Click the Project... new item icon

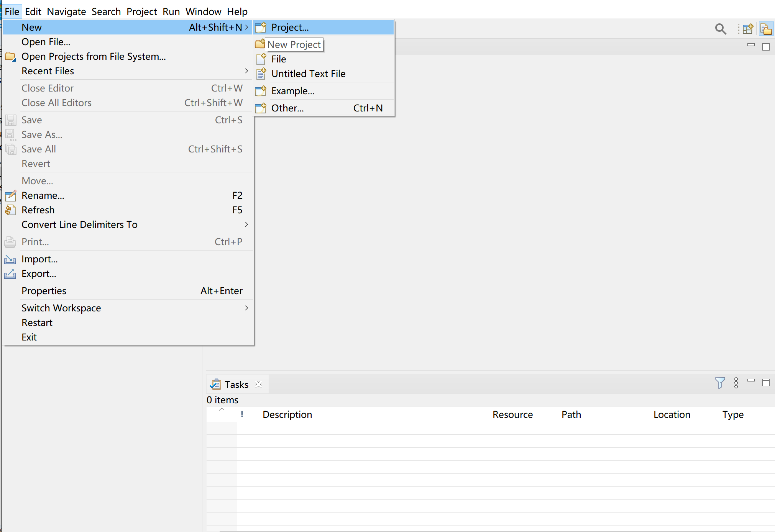click(261, 28)
